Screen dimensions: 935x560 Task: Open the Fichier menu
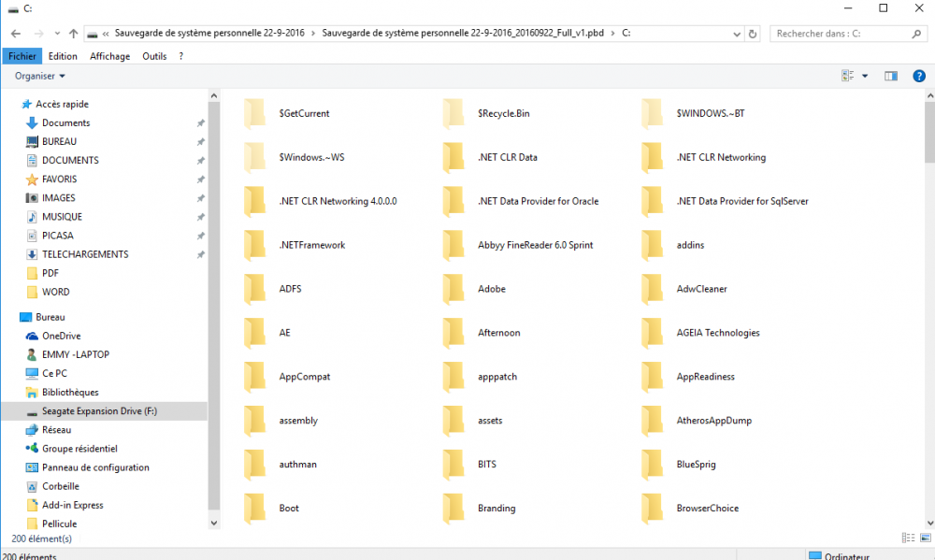pyautogui.click(x=22, y=56)
